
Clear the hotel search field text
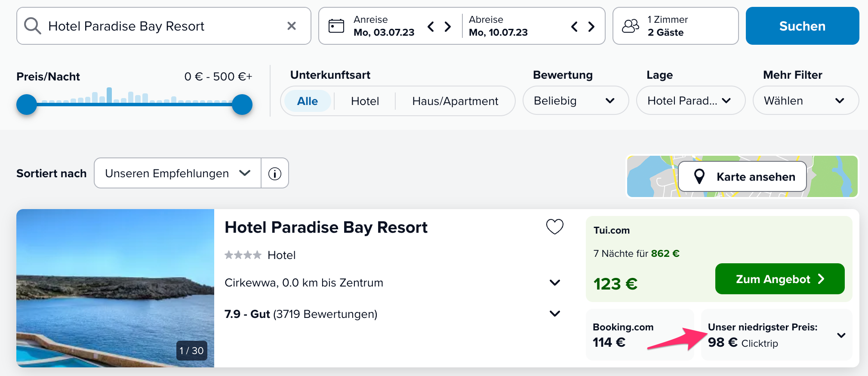pyautogui.click(x=292, y=26)
